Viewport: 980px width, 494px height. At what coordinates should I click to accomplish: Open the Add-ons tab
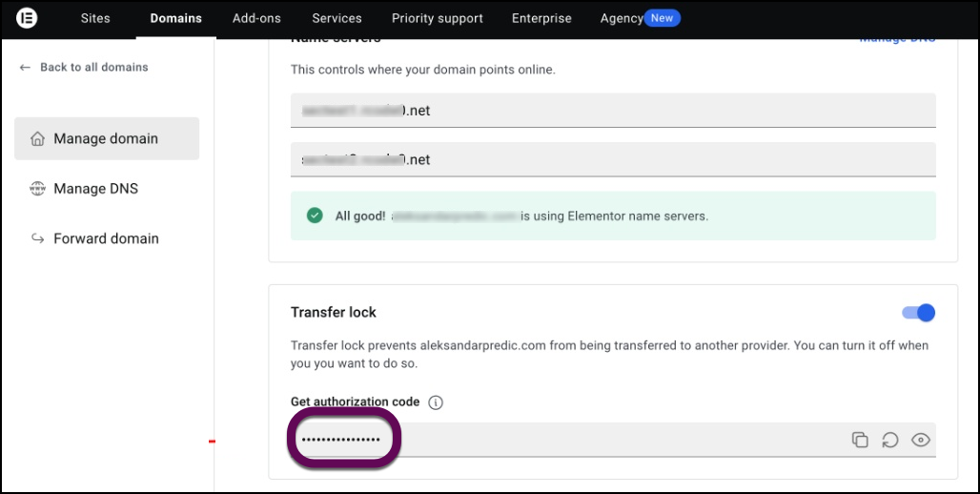pyautogui.click(x=256, y=18)
